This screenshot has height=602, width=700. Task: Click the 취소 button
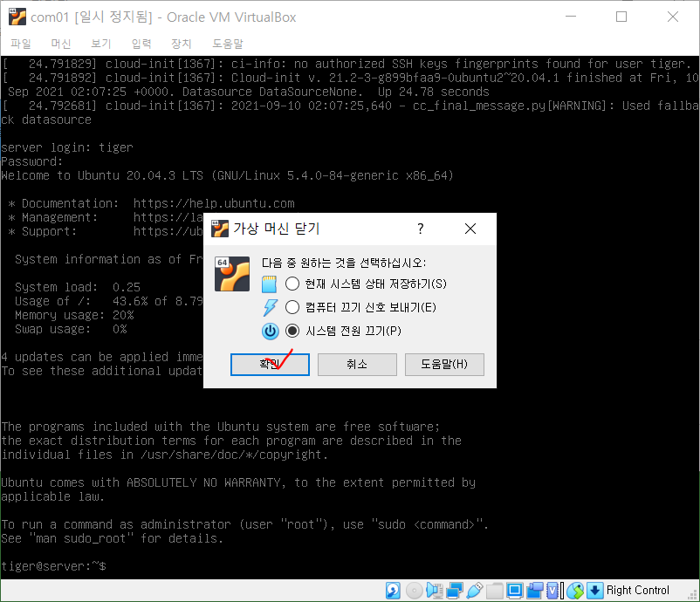click(357, 365)
